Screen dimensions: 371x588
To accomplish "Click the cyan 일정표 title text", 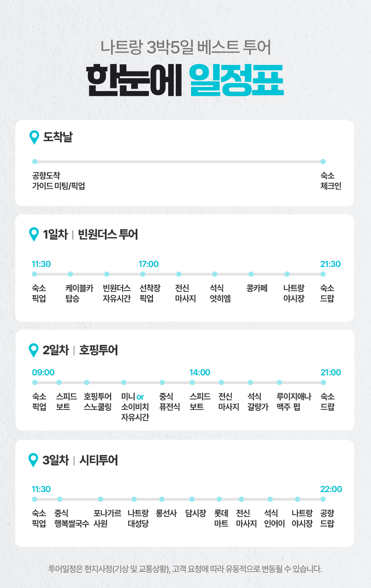I will click(x=236, y=80).
